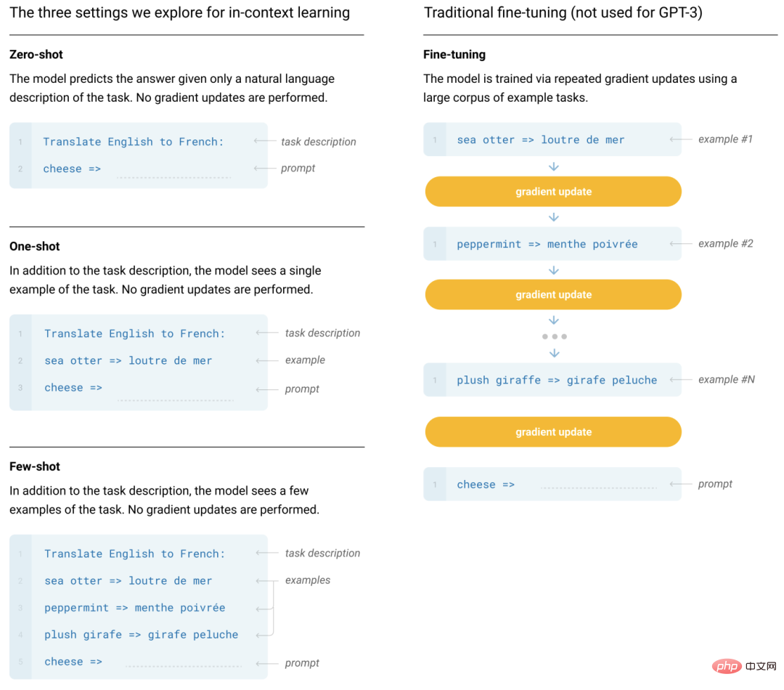Click the dotted blank after cheese in Fine-tuning prompt
The height and width of the screenshot is (690, 784).
598,487
